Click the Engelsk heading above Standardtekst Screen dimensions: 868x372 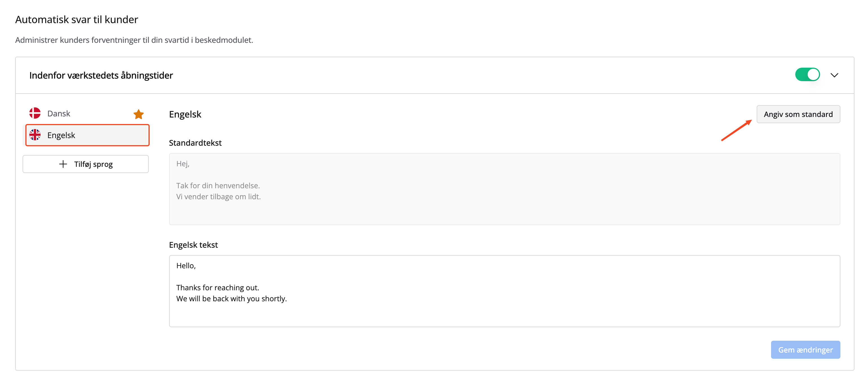tap(185, 114)
